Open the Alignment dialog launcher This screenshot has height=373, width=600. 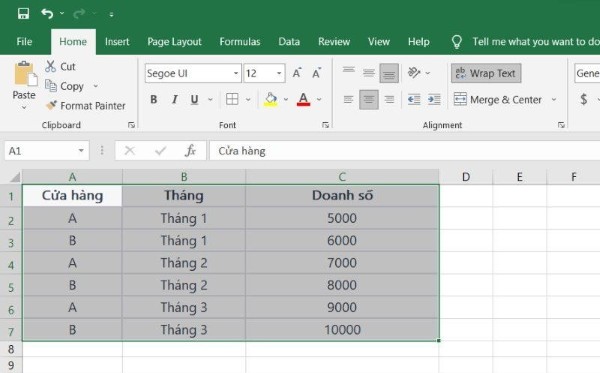point(561,125)
